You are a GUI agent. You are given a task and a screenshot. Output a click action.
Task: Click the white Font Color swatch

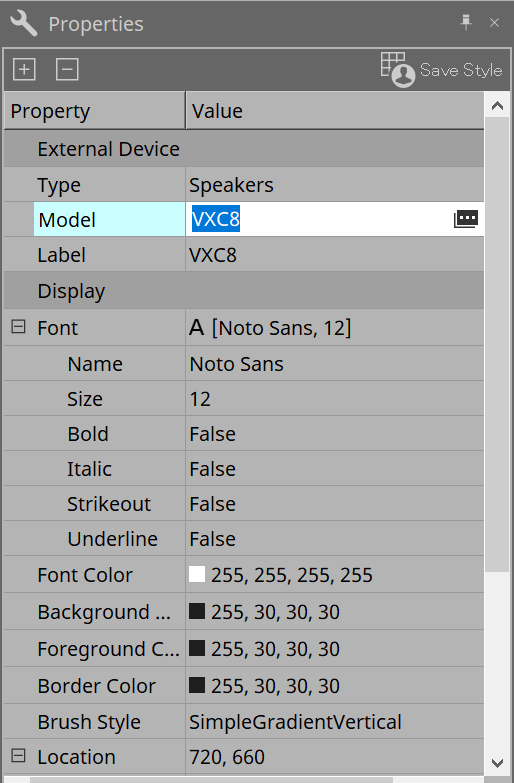click(197, 574)
